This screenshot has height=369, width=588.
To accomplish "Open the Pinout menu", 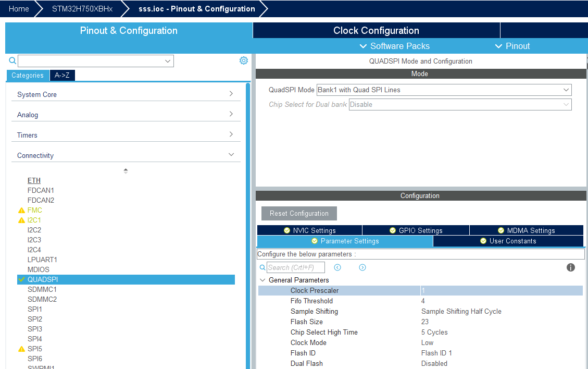I will tap(512, 46).
